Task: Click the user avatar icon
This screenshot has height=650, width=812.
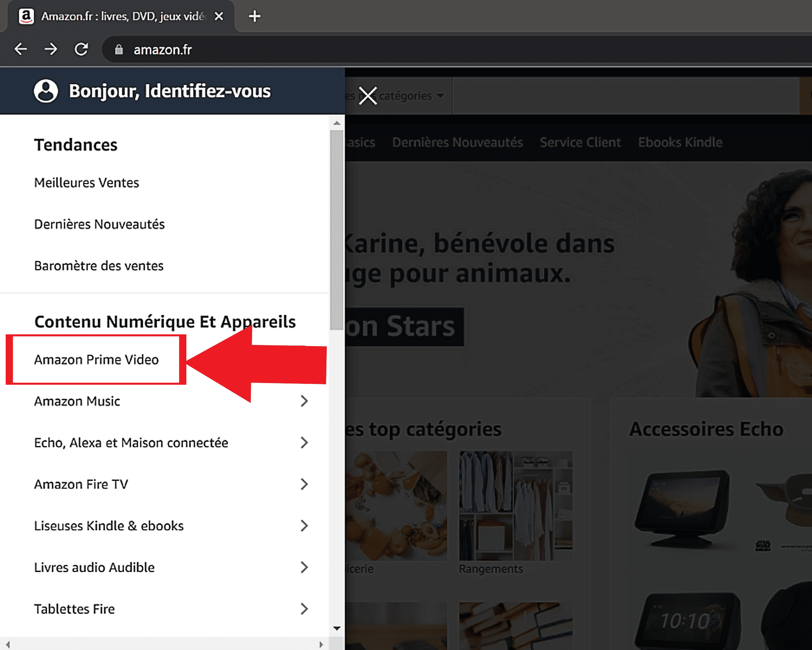Action: 46,91
